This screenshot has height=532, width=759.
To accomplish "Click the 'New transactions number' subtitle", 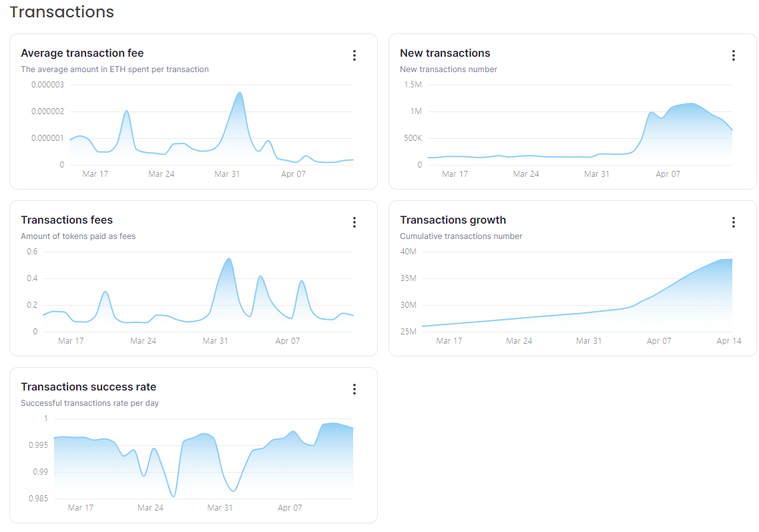I will (x=448, y=69).
